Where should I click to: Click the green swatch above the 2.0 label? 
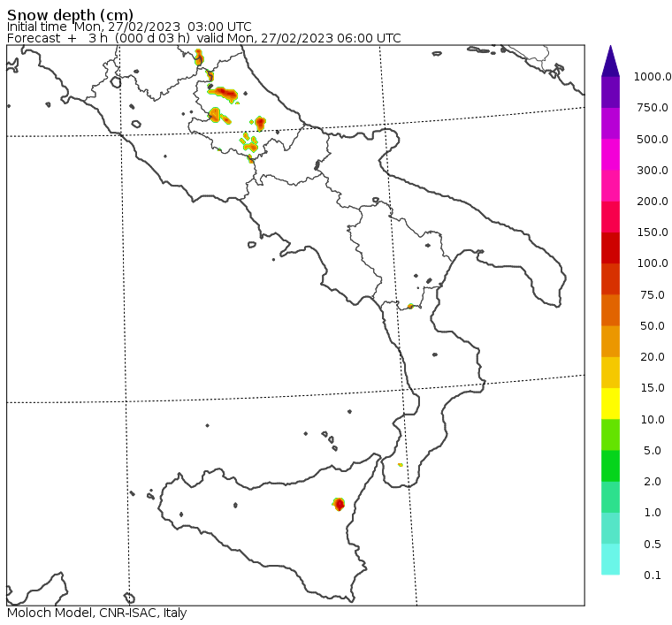(x=610, y=466)
